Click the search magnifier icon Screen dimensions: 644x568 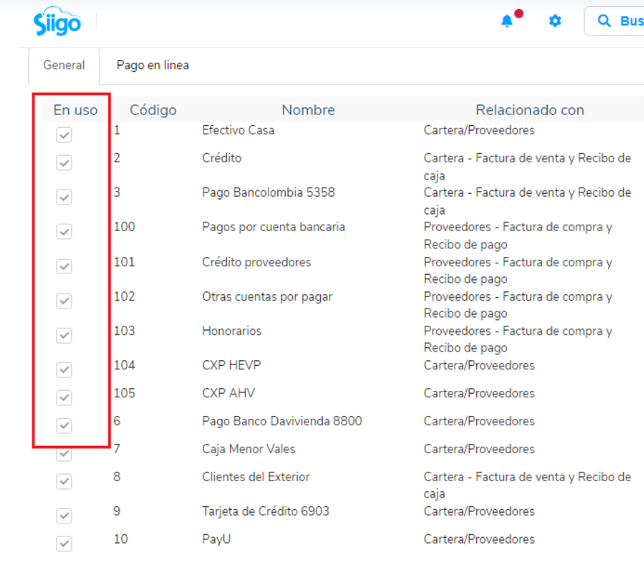pos(604,21)
